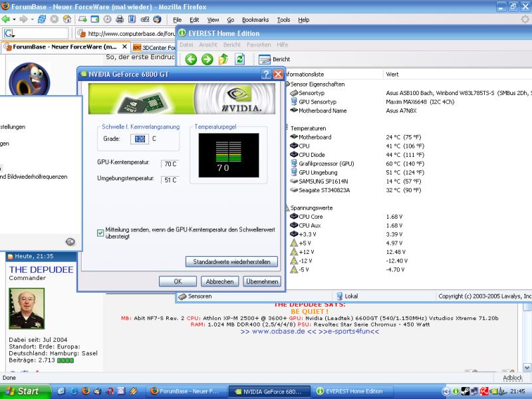Open Firefox Go menu
The image size is (532, 399).
coord(230,20)
